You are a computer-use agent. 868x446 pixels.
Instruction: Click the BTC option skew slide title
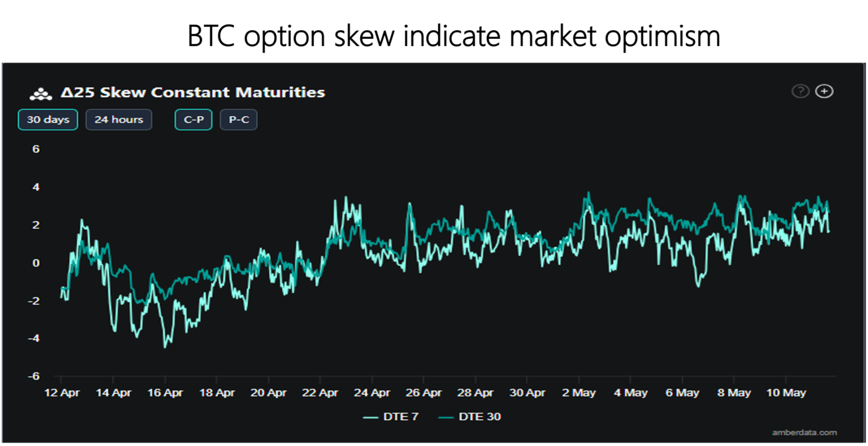[x=454, y=36]
